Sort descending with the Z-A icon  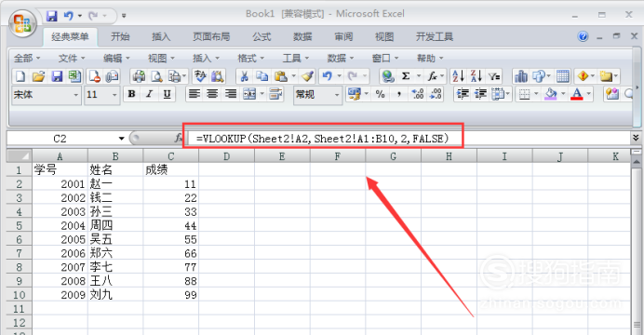click(x=476, y=76)
